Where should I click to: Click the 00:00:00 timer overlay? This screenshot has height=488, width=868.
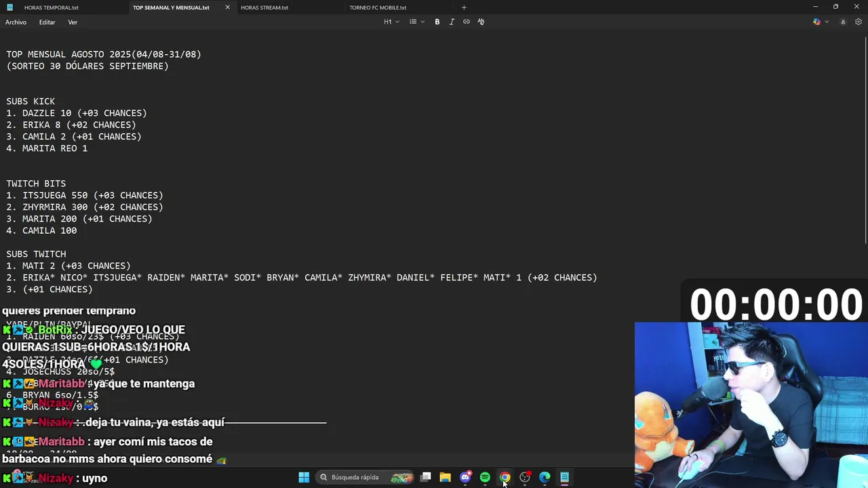(776, 304)
